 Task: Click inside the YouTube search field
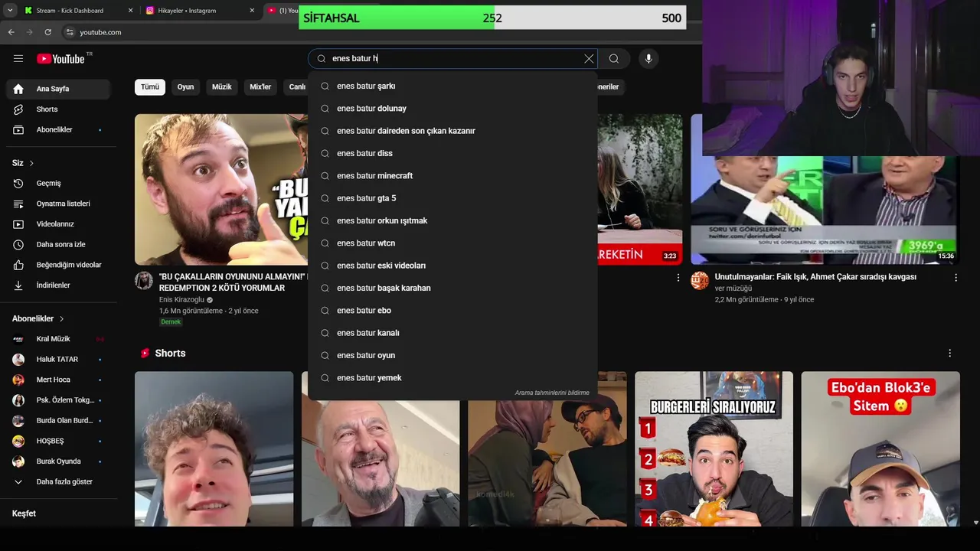(x=452, y=59)
